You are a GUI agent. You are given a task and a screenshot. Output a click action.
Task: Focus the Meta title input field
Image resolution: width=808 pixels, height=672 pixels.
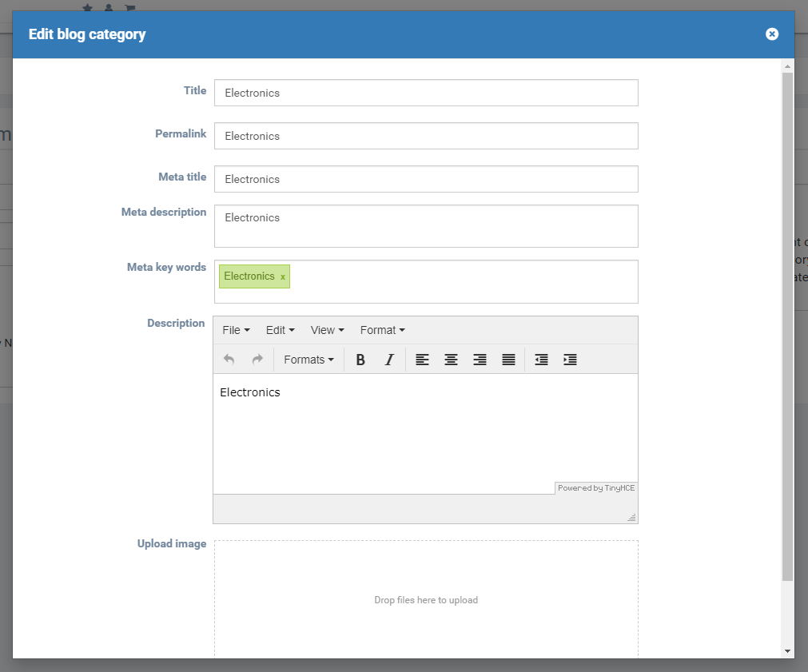click(426, 179)
